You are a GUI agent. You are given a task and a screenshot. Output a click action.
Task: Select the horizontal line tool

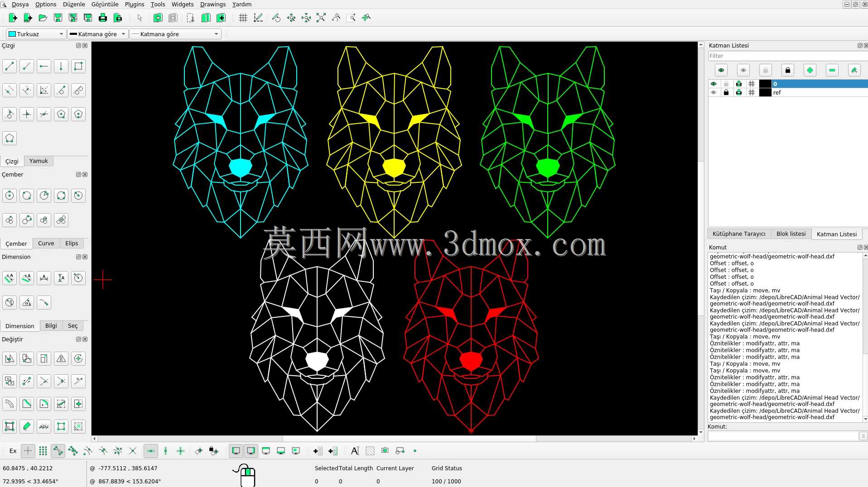pyautogui.click(x=44, y=66)
